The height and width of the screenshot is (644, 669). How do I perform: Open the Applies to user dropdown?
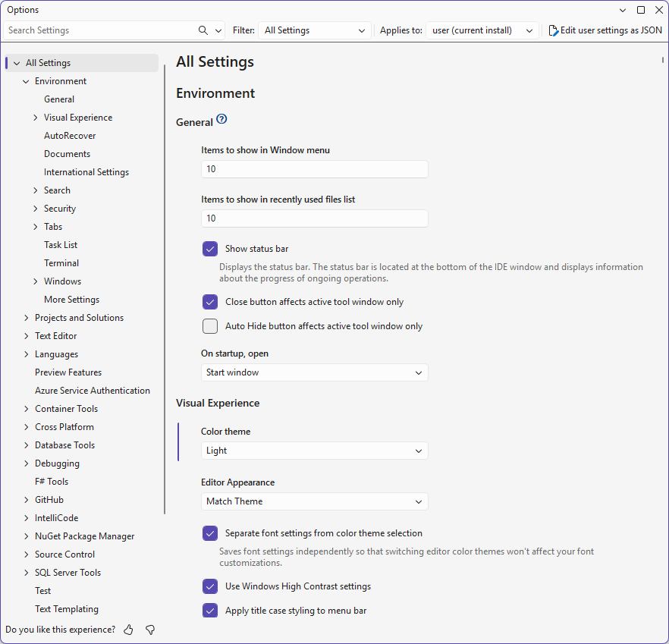482,30
